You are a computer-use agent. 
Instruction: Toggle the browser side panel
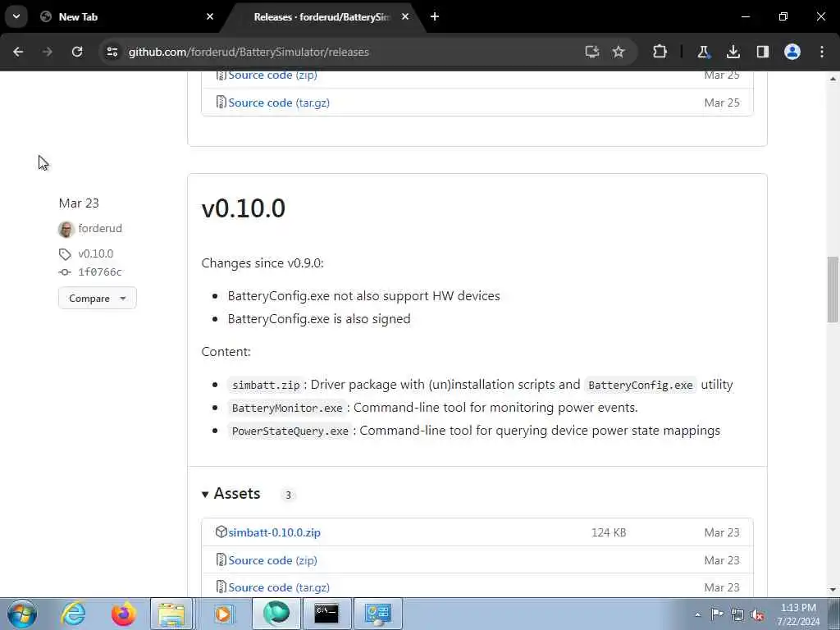(x=762, y=52)
